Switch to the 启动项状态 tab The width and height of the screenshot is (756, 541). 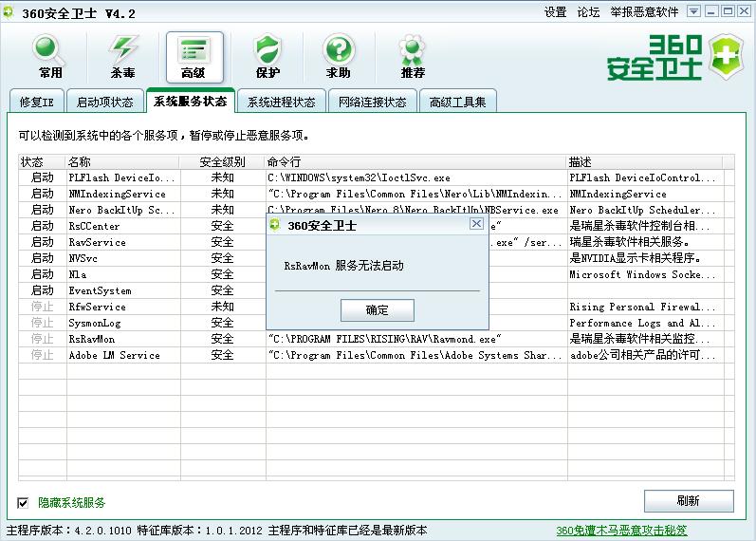[x=105, y=102]
